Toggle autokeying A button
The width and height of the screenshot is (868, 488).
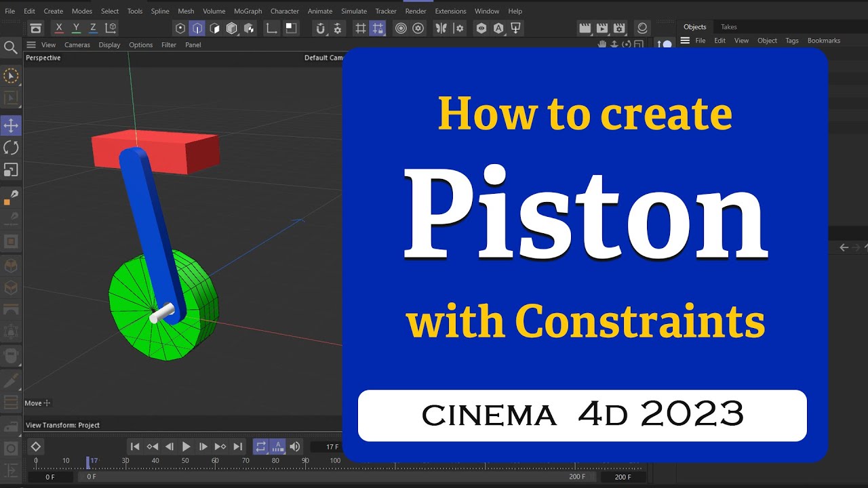coord(278,447)
